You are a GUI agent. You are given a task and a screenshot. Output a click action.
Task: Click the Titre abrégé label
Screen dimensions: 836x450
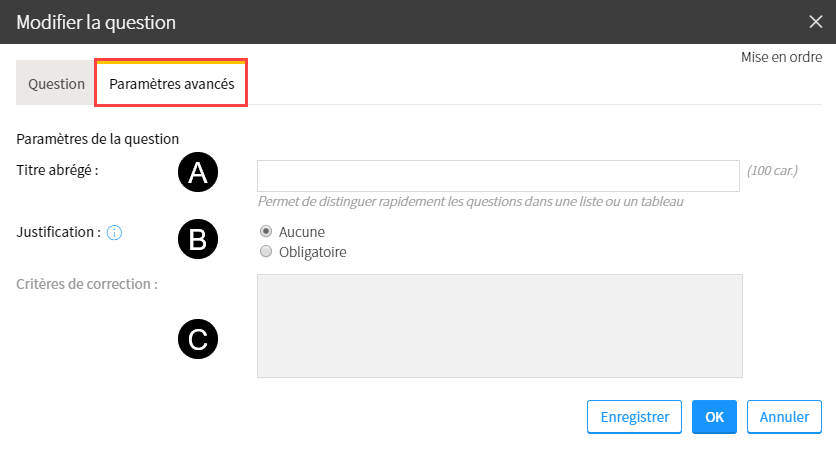click(58, 170)
